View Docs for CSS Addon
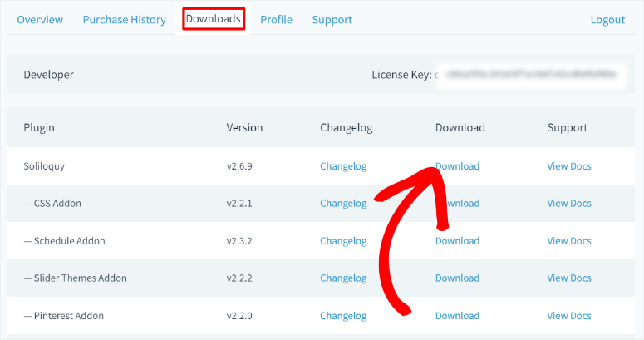 (x=569, y=203)
